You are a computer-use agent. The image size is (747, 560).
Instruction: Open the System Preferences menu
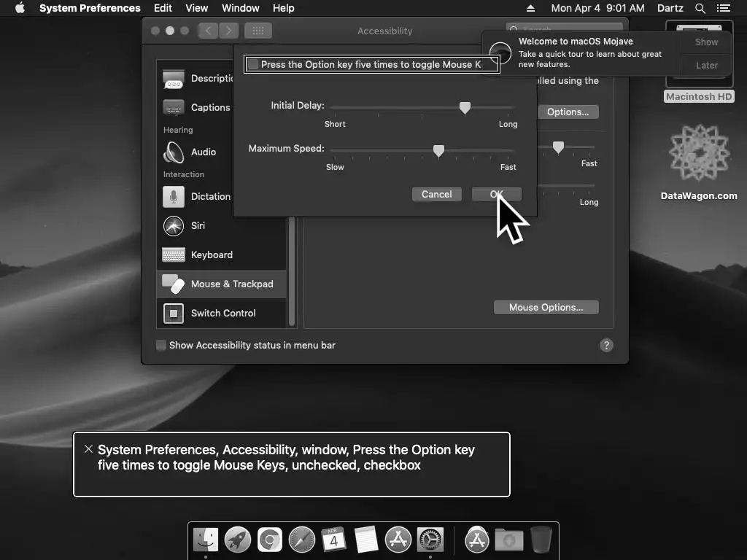pos(90,8)
